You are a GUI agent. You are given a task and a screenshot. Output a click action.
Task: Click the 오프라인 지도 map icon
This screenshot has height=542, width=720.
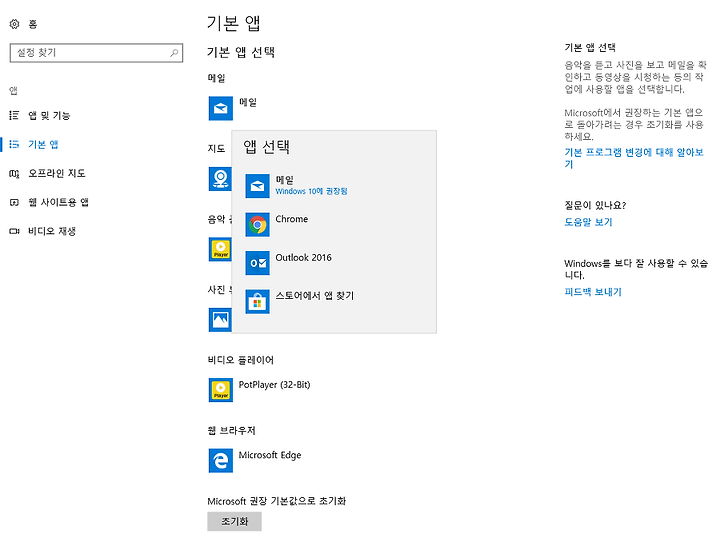point(14,174)
